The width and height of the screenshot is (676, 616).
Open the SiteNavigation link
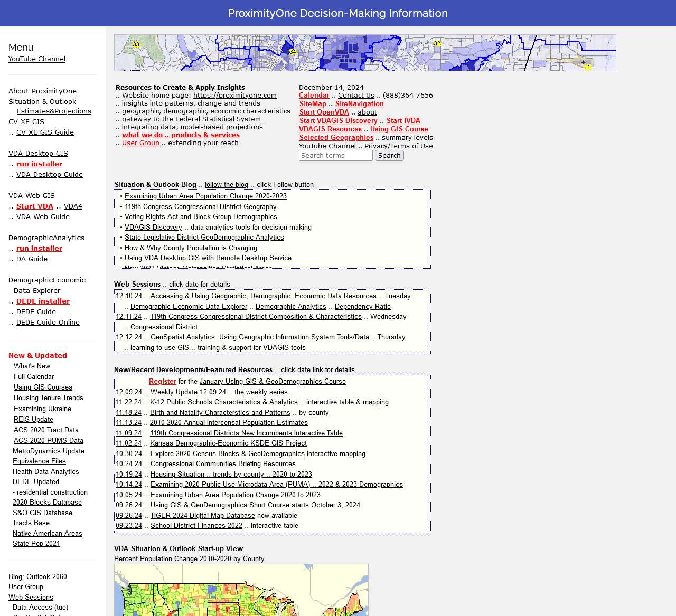click(x=359, y=104)
